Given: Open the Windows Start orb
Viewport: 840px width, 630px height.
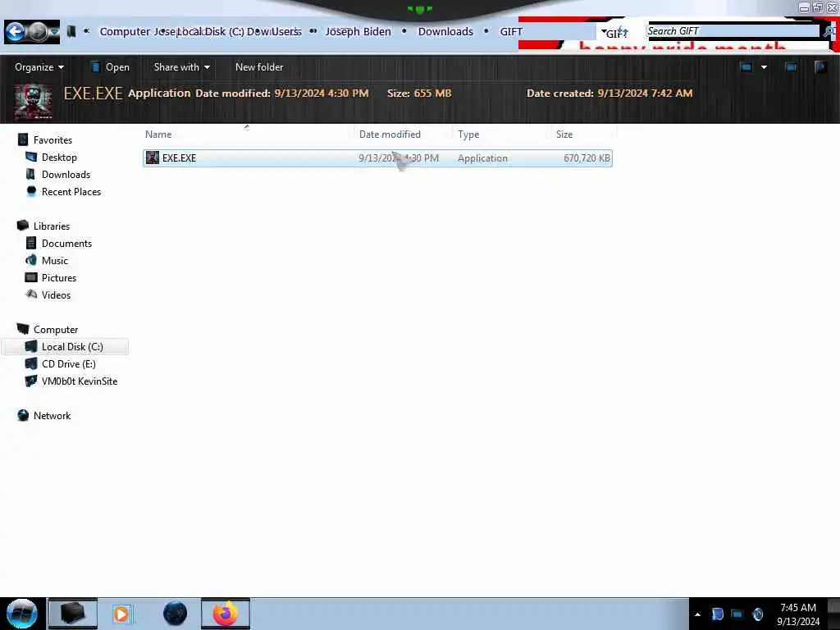Looking at the screenshot, I should coord(22,614).
